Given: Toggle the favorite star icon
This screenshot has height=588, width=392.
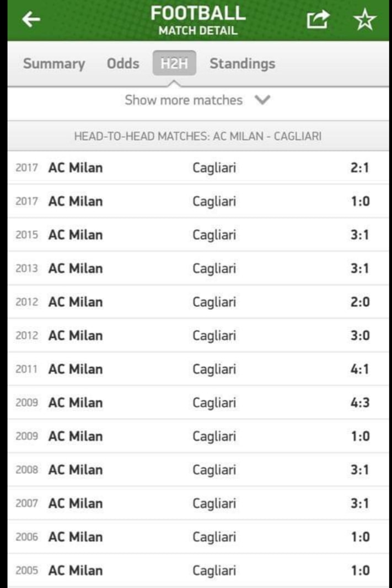Looking at the screenshot, I should point(364,19).
